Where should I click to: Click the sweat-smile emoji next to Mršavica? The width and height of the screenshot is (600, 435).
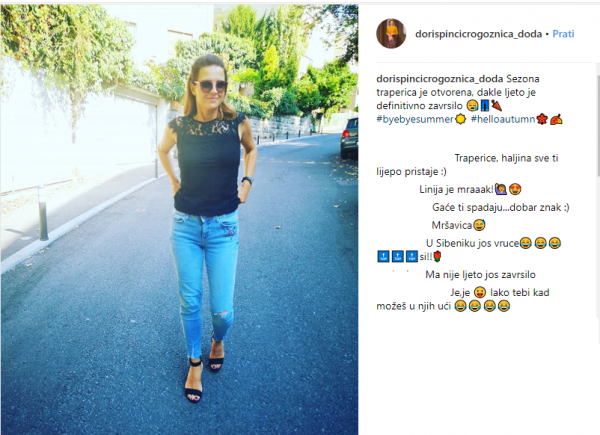pyautogui.click(x=479, y=225)
